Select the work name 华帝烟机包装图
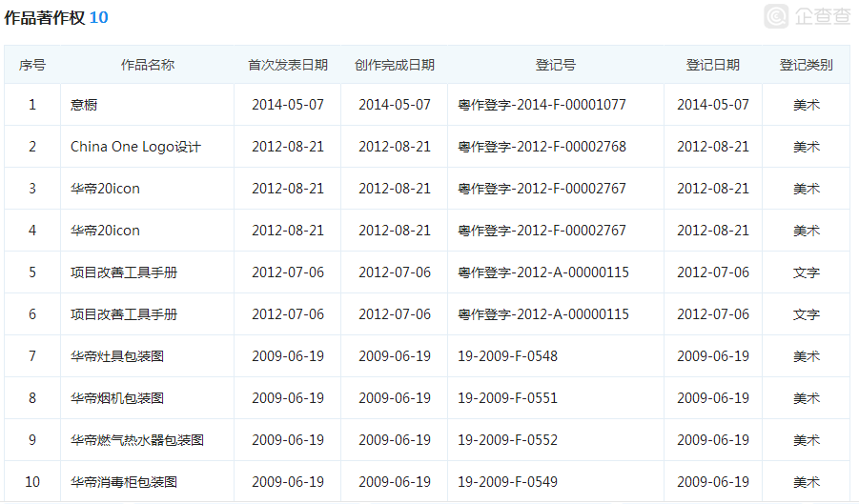 coord(117,398)
